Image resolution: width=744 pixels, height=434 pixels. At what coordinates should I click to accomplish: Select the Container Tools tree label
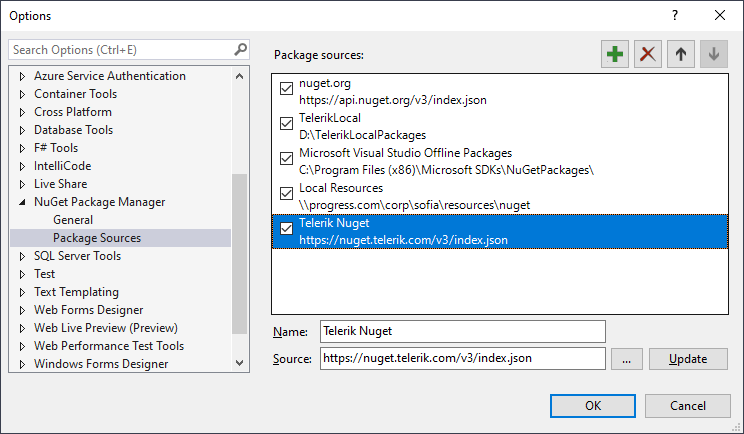click(75, 94)
